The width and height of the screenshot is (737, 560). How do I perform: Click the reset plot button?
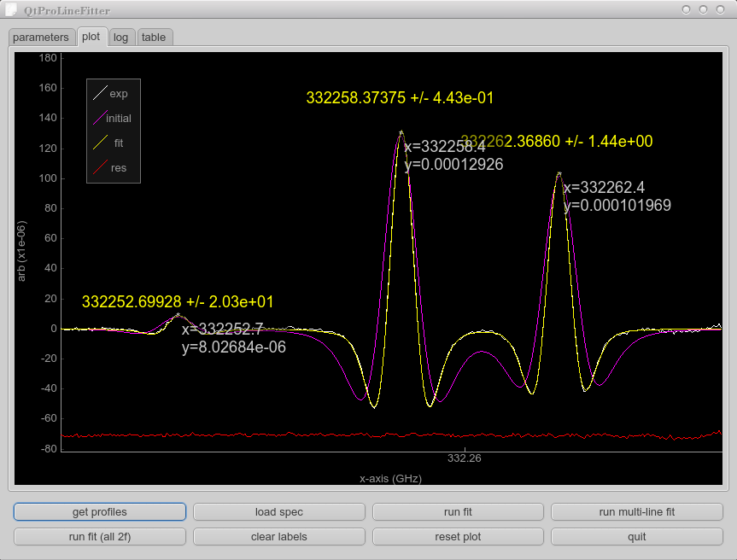click(458, 537)
